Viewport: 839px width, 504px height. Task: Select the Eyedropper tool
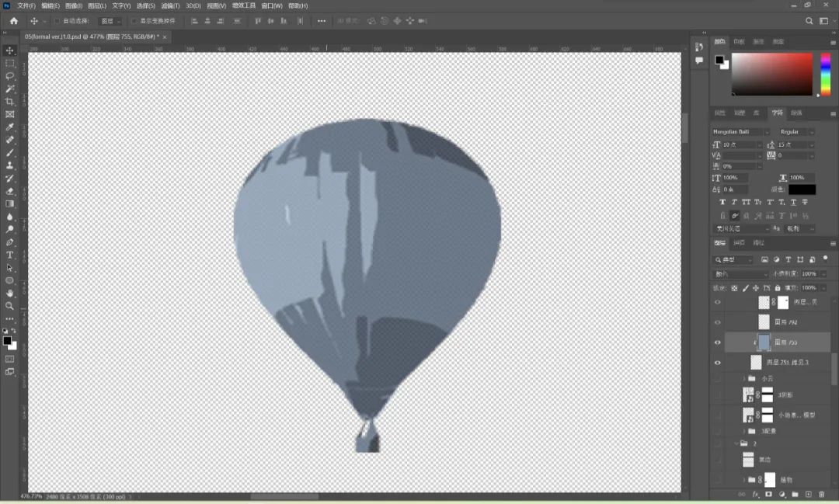point(9,127)
